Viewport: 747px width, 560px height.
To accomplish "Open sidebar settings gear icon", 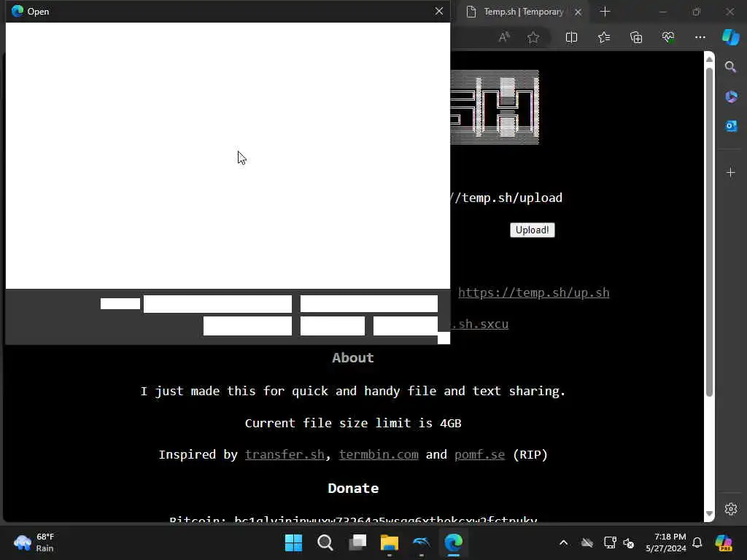I will point(731,509).
